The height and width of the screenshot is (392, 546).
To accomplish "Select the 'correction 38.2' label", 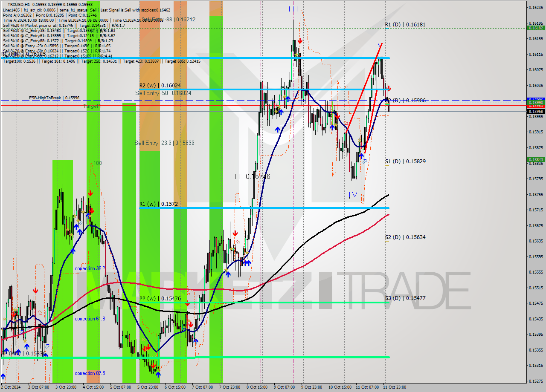I will click(90, 268).
